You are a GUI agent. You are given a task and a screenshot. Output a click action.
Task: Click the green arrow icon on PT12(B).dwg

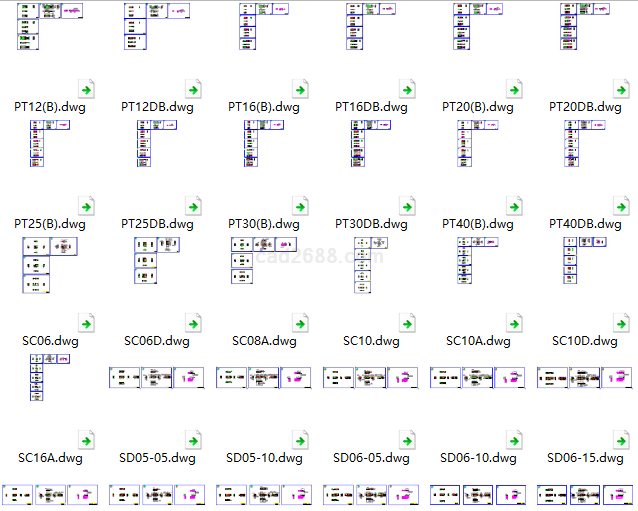pyautogui.click(x=87, y=89)
